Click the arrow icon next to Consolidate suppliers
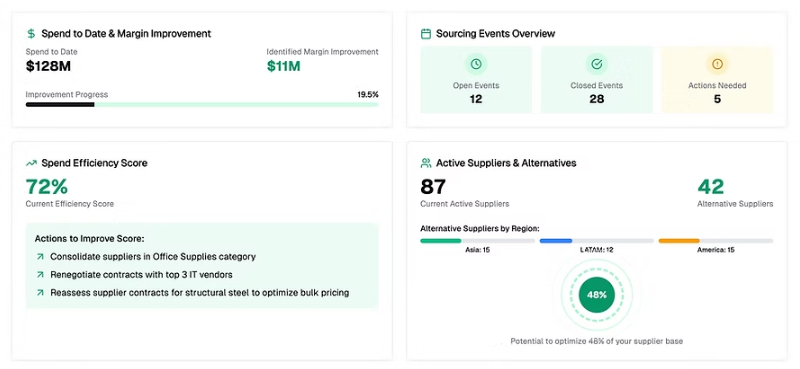 [x=40, y=256]
